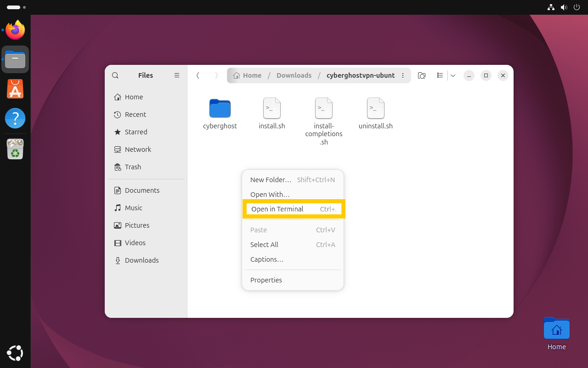The width and height of the screenshot is (588, 368).
Task: Minimize the Files window
Action: click(469, 75)
